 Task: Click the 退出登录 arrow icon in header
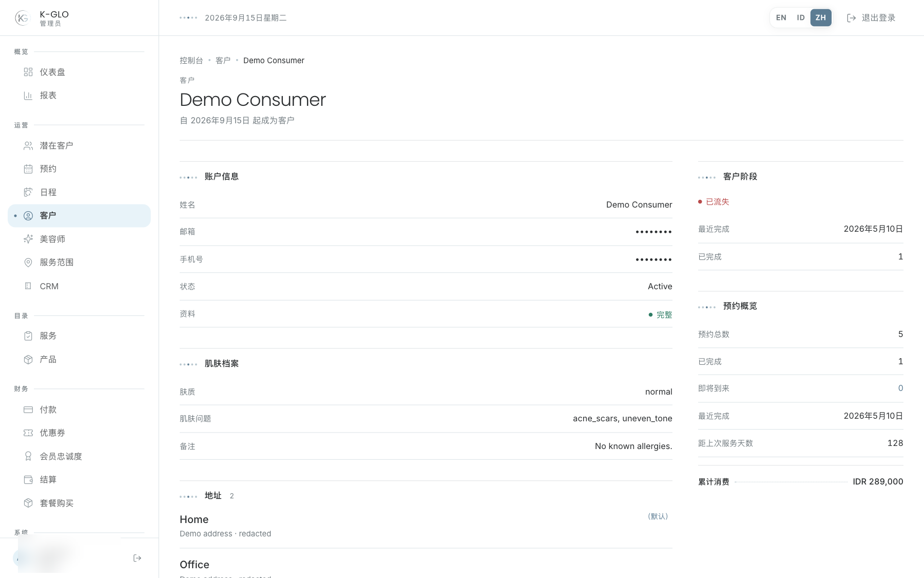[851, 18]
